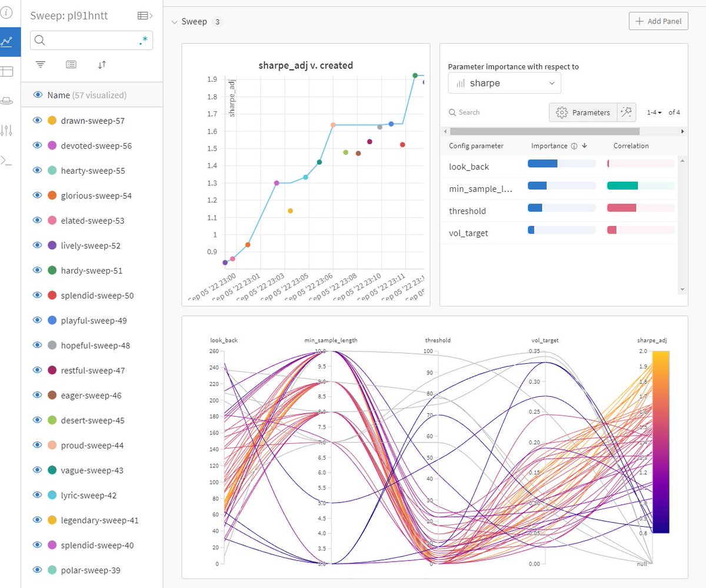Open the sweep controls sliders icon
This screenshot has height=588, width=706.
pyautogui.click(x=7, y=130)
